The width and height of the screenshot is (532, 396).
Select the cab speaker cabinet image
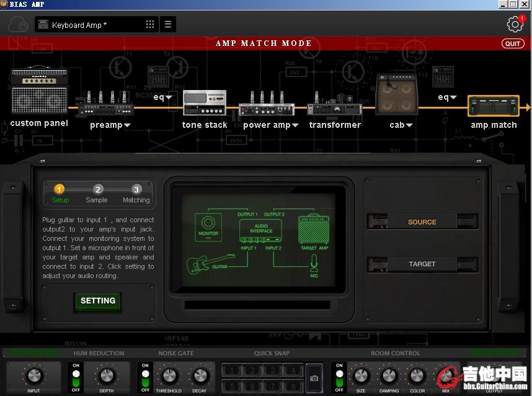point(397,94)
